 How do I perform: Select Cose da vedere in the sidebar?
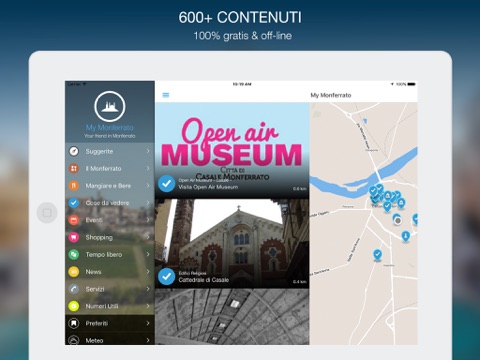(x=110, y=203)
